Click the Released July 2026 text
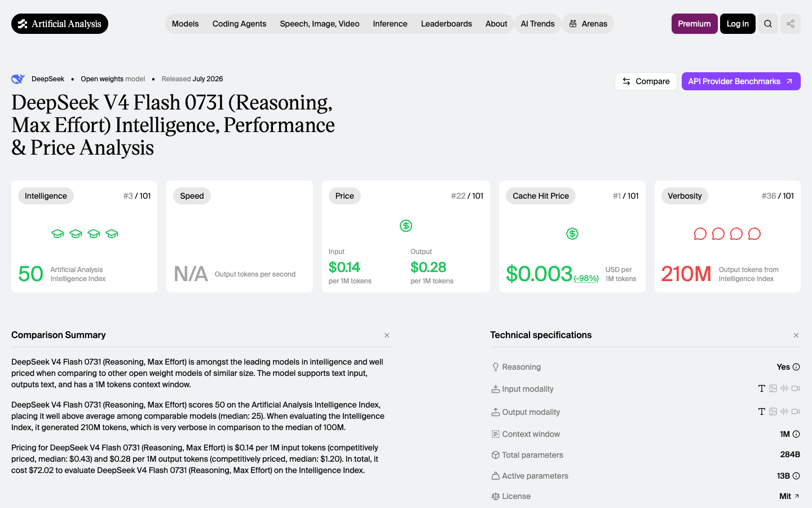 coord(192,79)
